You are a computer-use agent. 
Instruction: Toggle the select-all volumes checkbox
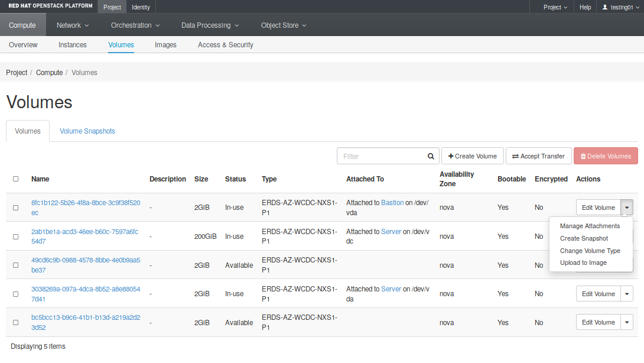[x=16, y=179]
